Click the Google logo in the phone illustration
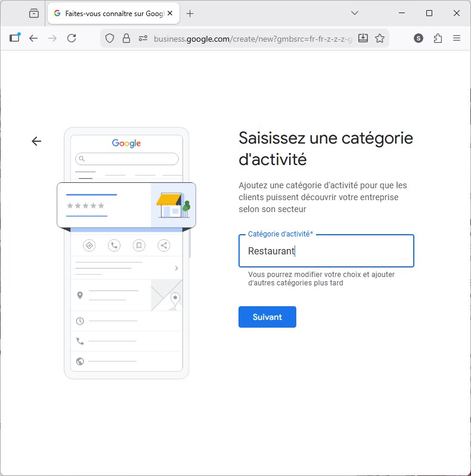471x476 pixels. pyautogui.click(x=126, y=143)
